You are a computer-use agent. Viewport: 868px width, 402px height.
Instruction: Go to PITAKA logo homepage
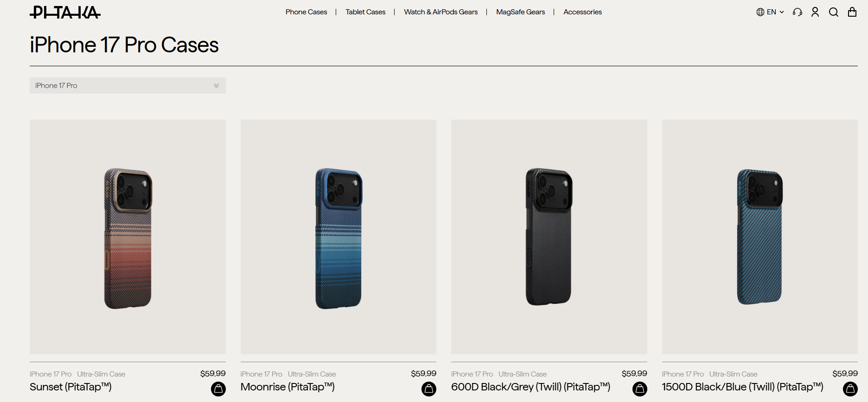tap(65, 12)
